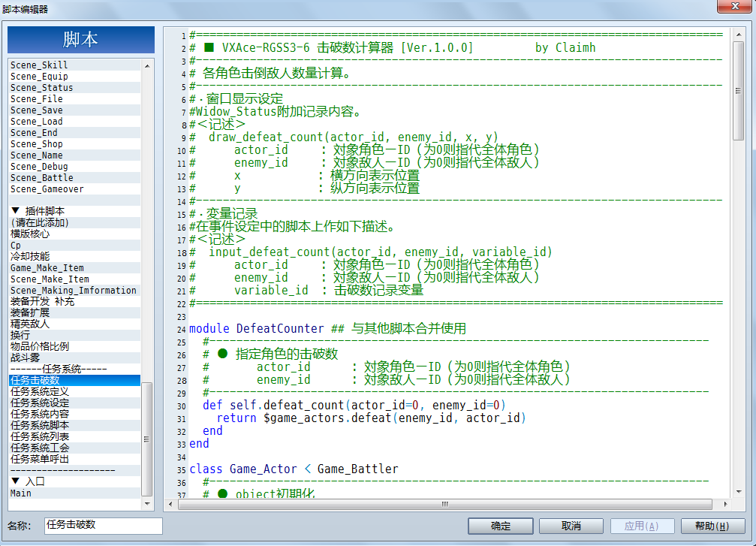Image resolution: width=756 pixels, height=546 pixels.
Task: Click the 应用(A) button
Action: click(642, 526)
